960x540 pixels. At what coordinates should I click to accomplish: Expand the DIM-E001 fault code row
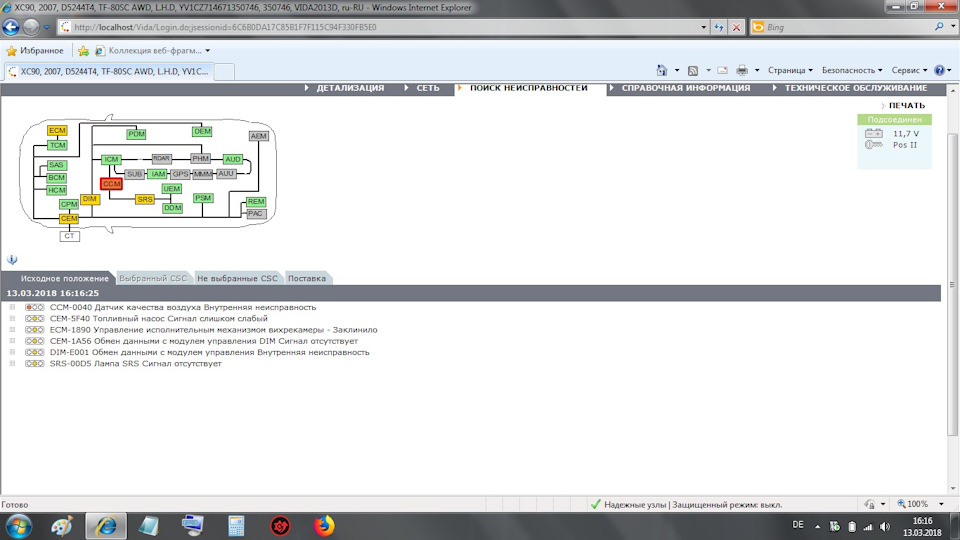[x=12, y=352]
